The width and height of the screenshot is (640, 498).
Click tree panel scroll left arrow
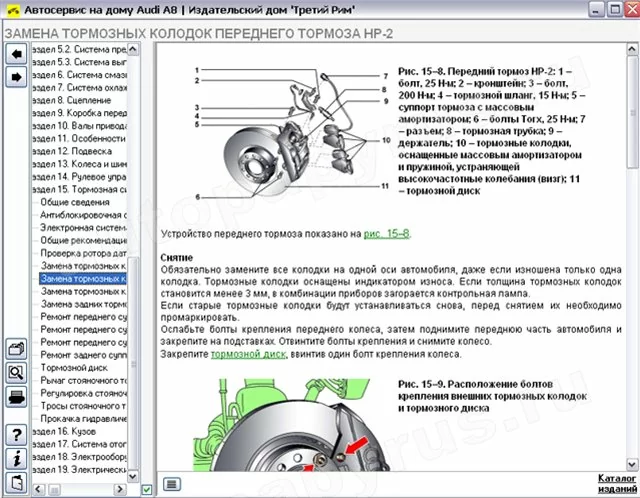coord(38,489)
